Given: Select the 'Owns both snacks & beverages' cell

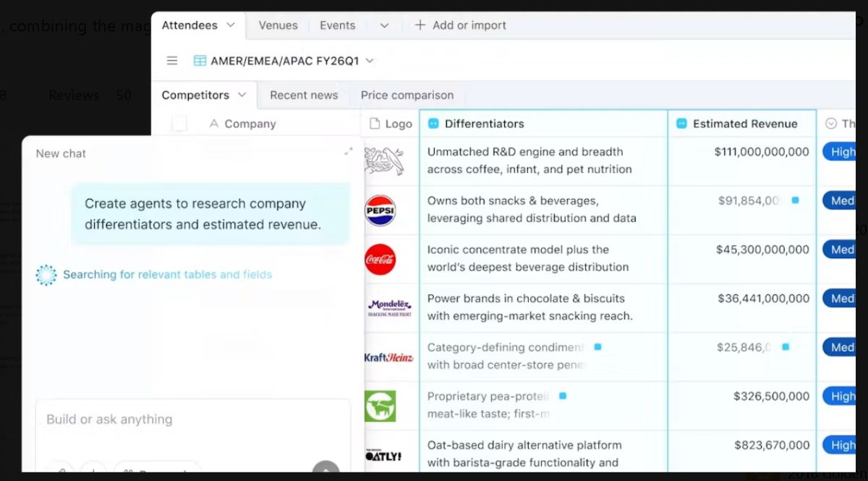Looking at the screenshot, I should click(544, 210).
